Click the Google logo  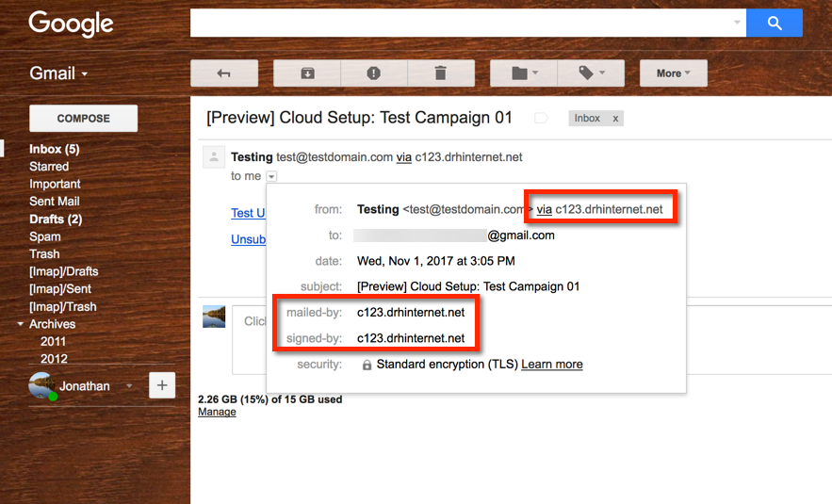(71, 24)
